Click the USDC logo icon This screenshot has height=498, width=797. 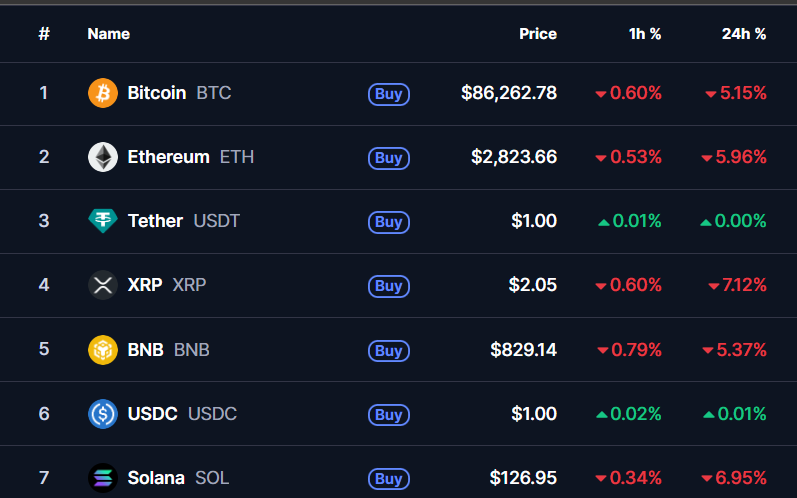click(103, 414)
